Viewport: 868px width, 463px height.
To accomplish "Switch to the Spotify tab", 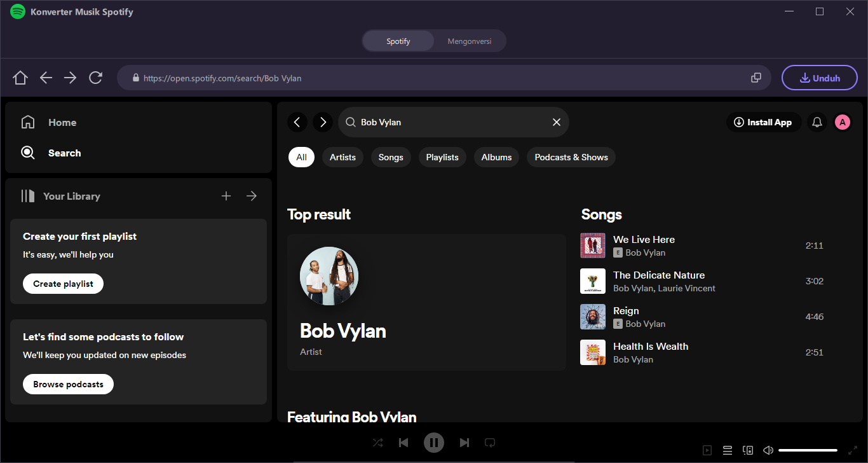I will coord(398,41).
